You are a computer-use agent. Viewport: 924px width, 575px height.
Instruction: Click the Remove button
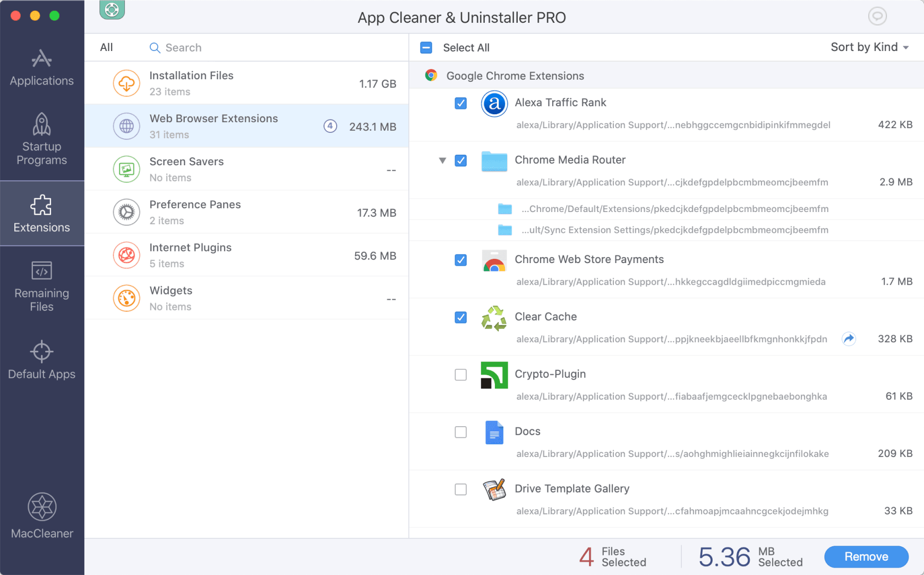pos(866,556)
